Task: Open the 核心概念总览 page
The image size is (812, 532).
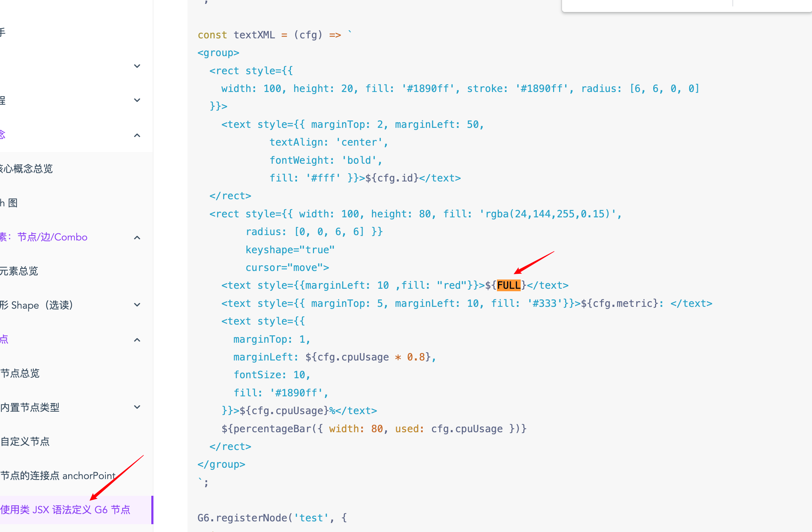Action: [27, 169]
